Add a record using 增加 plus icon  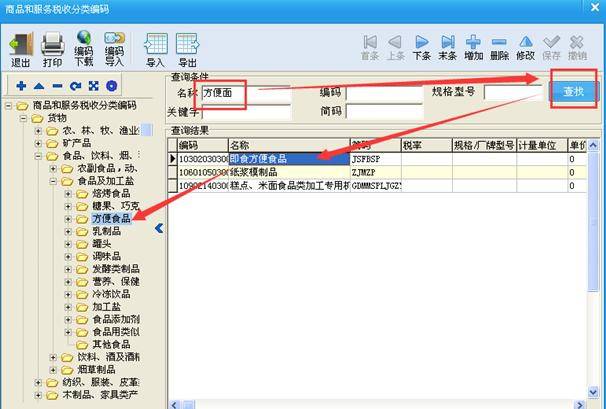(x=473, y=48)
